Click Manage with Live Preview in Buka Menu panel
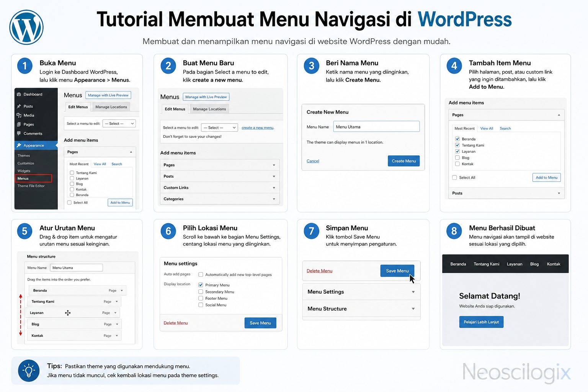 click(108, 95)
